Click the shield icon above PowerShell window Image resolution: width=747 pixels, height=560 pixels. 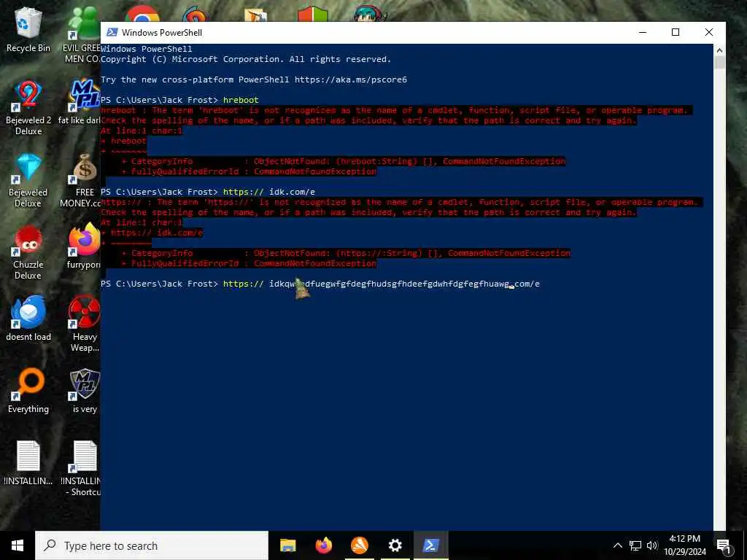click(313, 14)
